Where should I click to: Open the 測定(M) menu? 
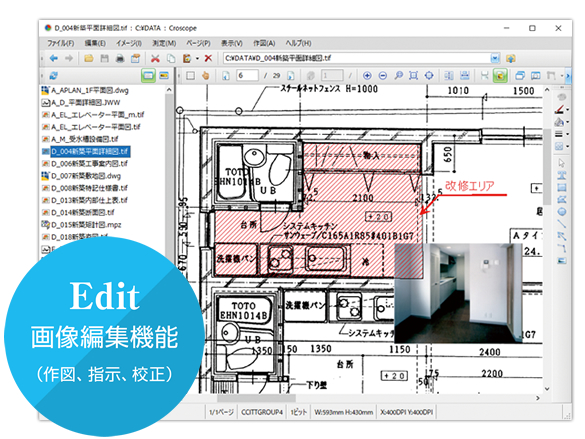click(x=164, y=43)
